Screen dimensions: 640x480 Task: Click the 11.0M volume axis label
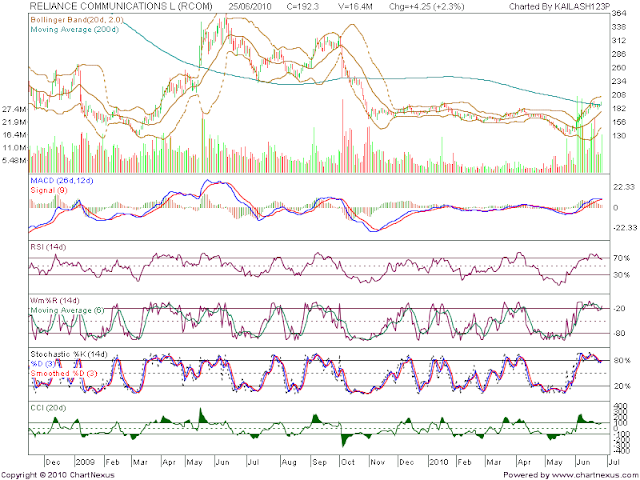point(14,147)
